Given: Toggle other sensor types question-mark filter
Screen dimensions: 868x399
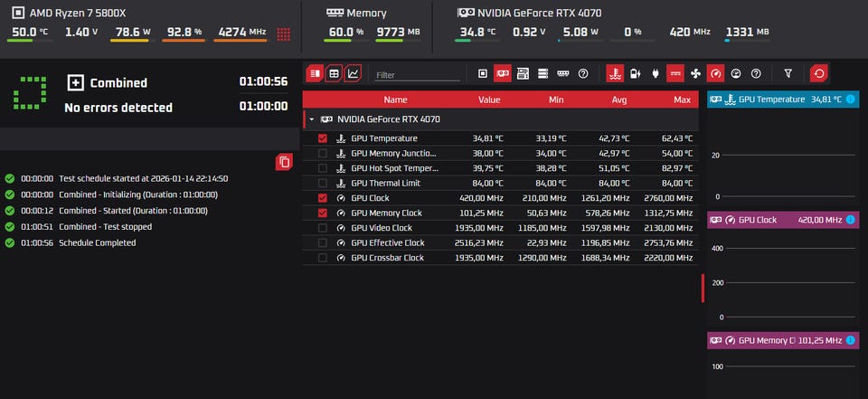Looking at the screenshot, I should tap(756, 73).
